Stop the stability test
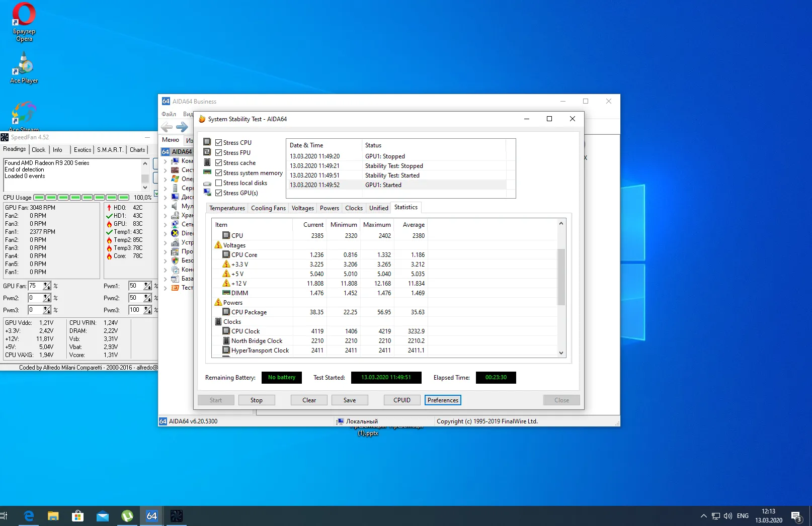 [257, 400]
